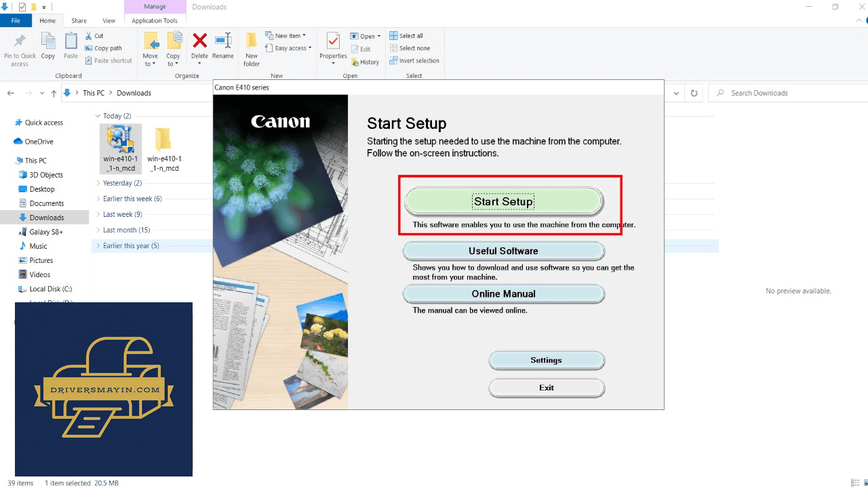Select the win-e410-1_1-n_mcd installer file
The height and width of the screenshot is (488, 868).
[x=121, y=149]
